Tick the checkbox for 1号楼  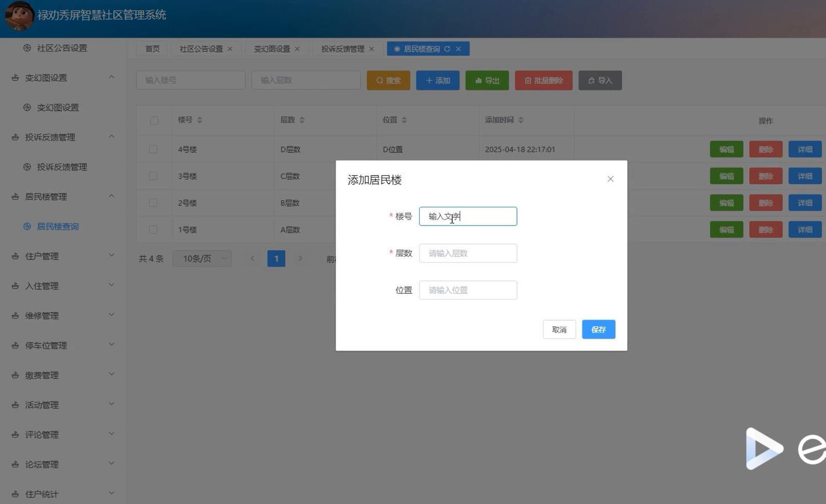click(153, 230)
